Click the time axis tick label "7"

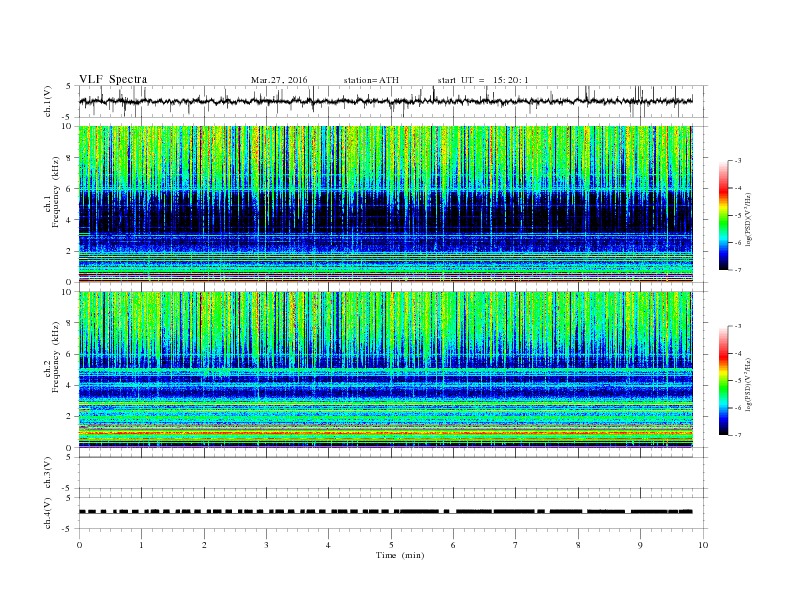pyautogui.click(x=516, y=545)
